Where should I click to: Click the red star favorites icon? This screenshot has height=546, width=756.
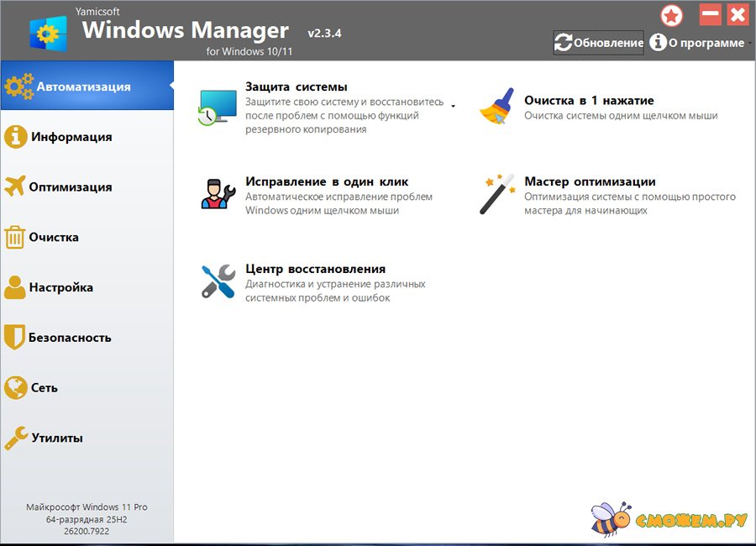point(672,15)
